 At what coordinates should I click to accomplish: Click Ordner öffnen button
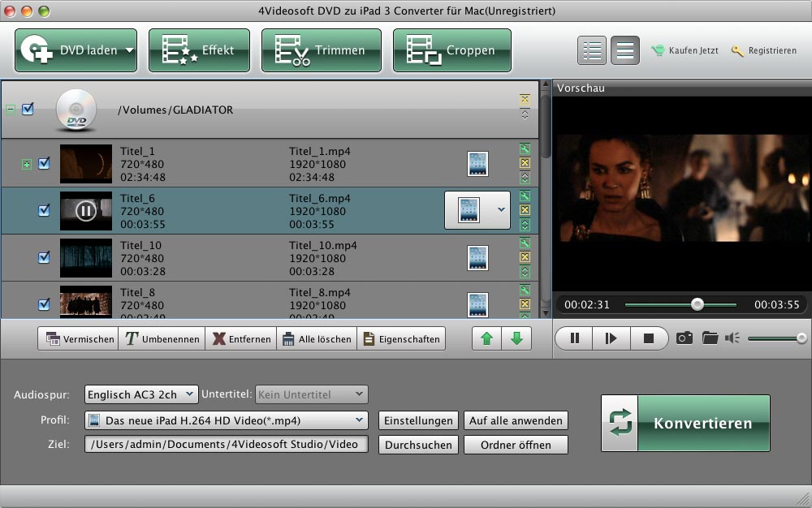[516, 445]
